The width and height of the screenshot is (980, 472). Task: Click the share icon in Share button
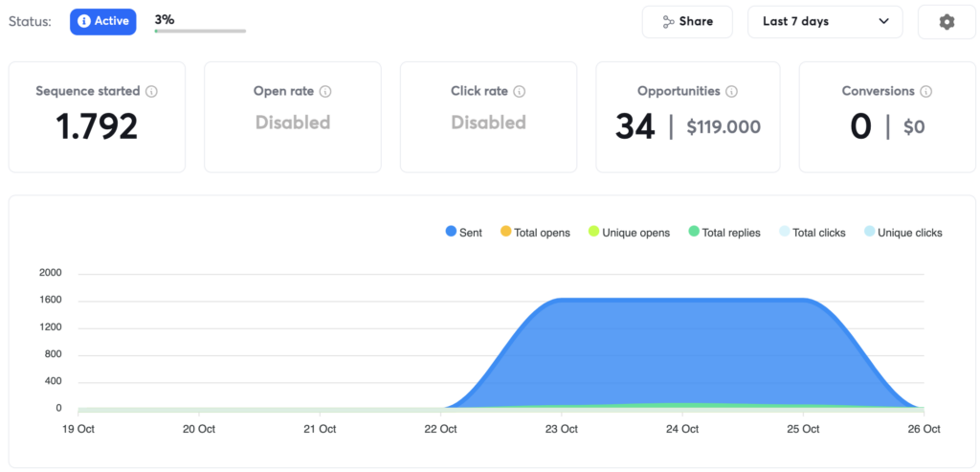pos(668,22)
